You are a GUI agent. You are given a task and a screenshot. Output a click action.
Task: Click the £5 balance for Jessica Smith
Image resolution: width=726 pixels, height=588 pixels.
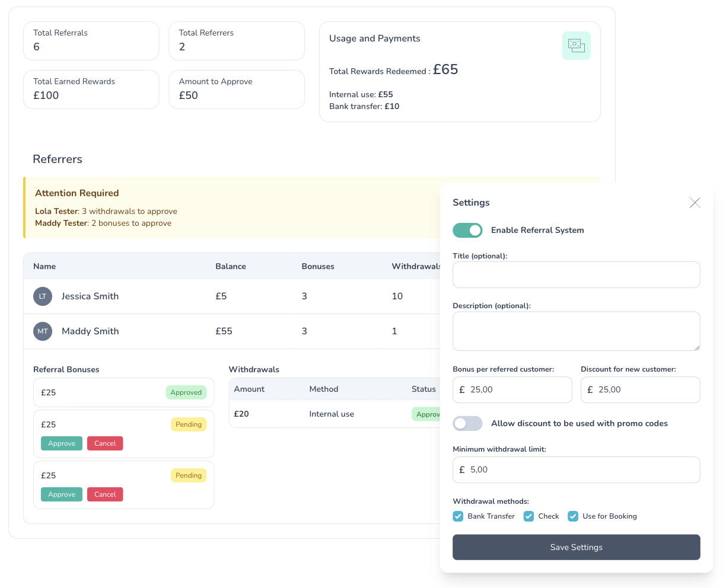point(221,296)
